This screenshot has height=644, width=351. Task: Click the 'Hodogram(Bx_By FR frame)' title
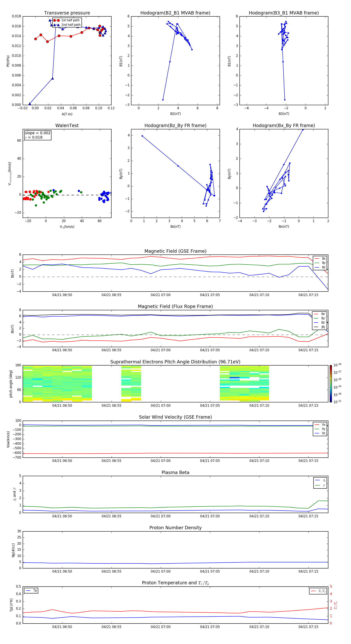[x=284, y=125]
